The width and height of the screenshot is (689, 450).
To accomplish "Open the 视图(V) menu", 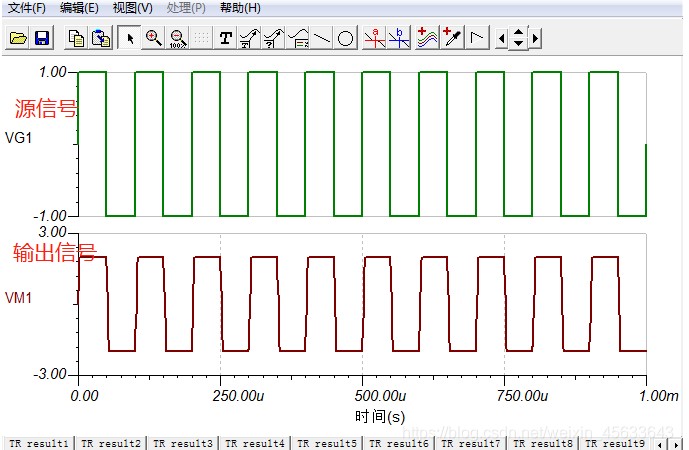I will click(132, 8).
